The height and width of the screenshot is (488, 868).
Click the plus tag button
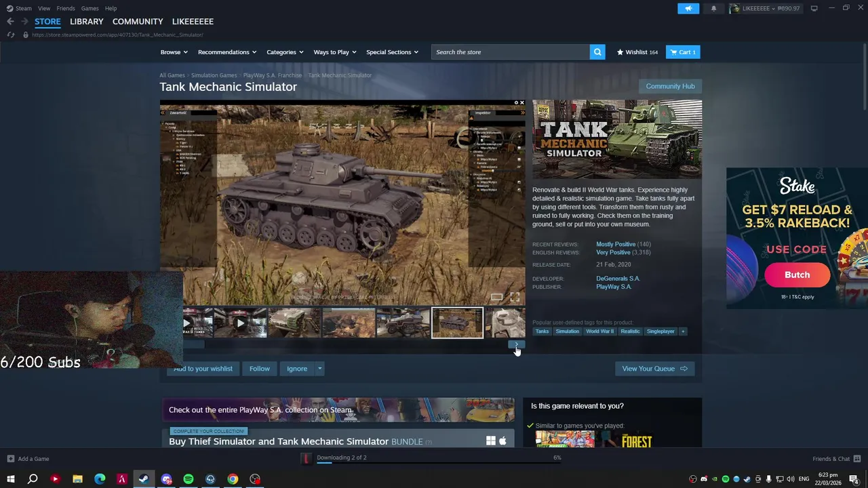[x=683, y=331]
